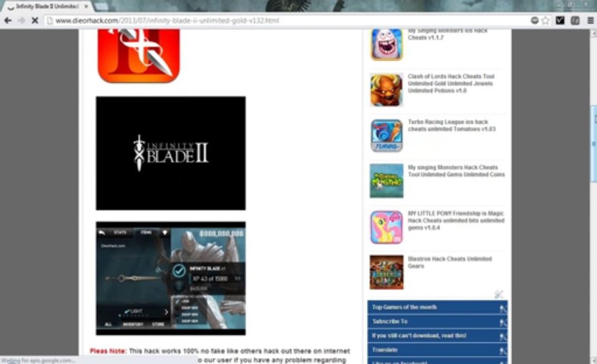
Task: Click the wrench icon on Subscribe To panel
Action: click(503, 323)
